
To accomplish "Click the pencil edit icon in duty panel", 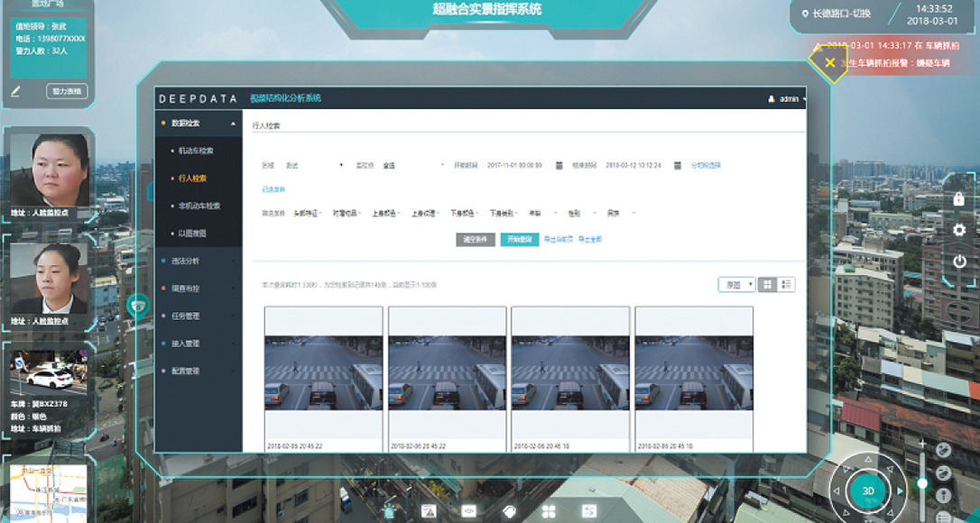I will point(15,91).
